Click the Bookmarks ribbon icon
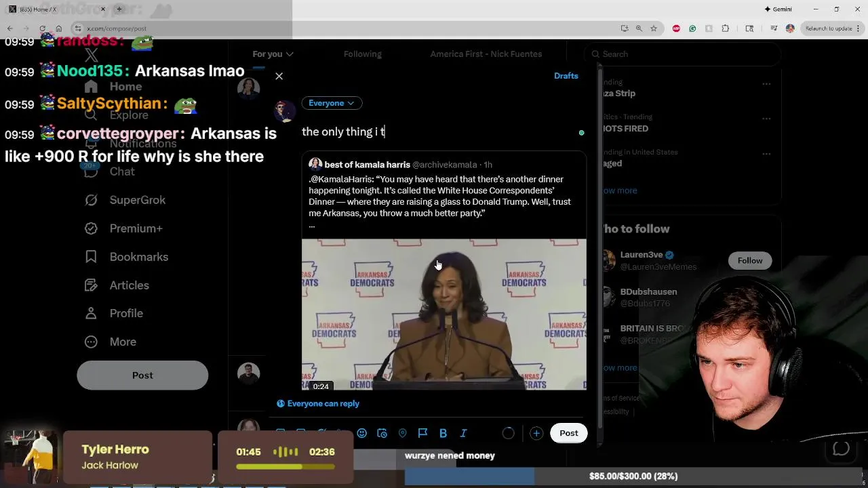 [91, 257]
